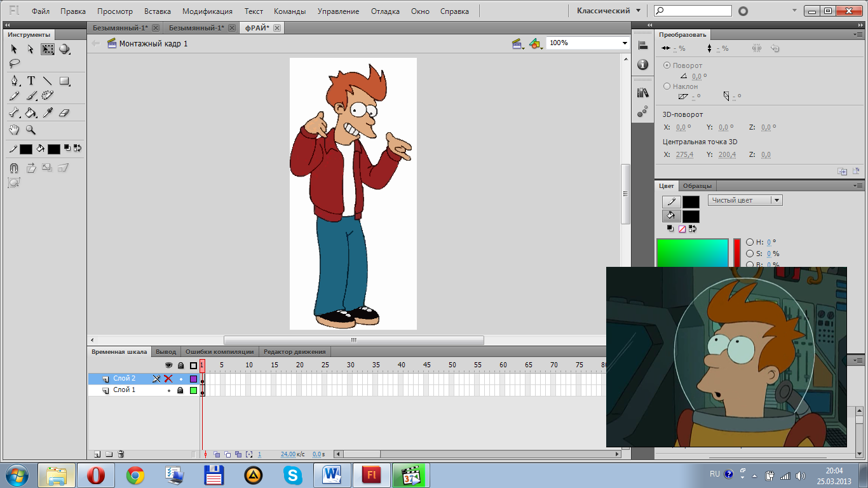Reset to black and white in Tools panel
Viewport: 868px width, 488px height.
coord(67,148)
